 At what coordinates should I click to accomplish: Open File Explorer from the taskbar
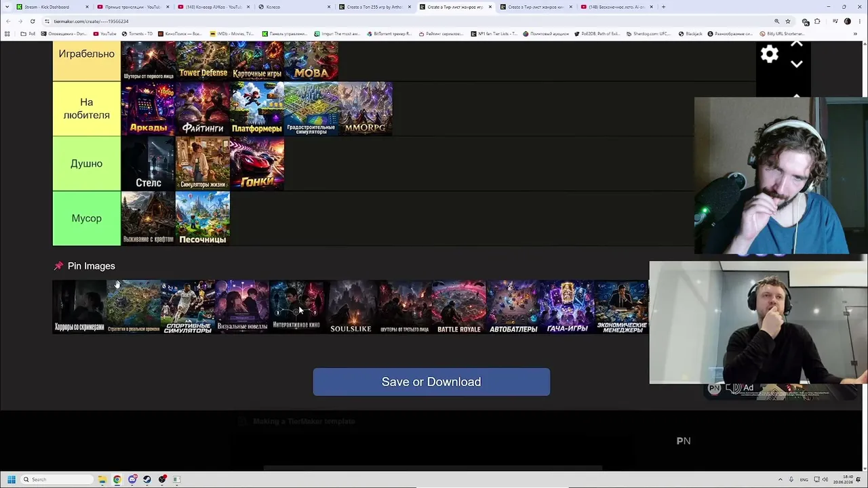tap(102, 479)
